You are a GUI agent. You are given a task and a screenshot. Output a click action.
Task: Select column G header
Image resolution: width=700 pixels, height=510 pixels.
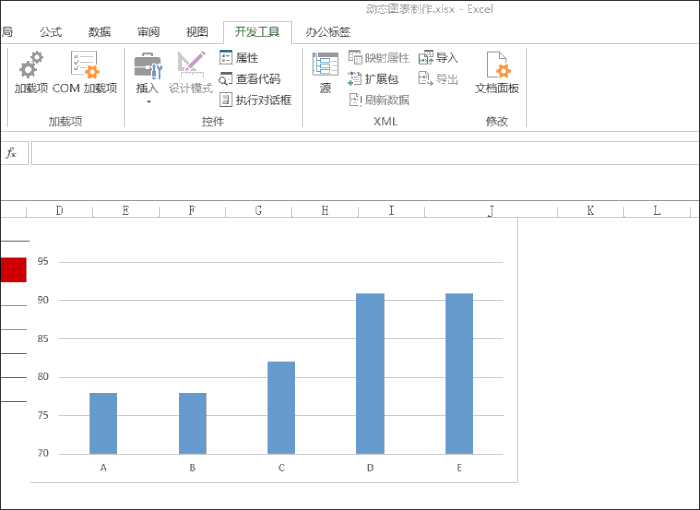click(258, 210)
